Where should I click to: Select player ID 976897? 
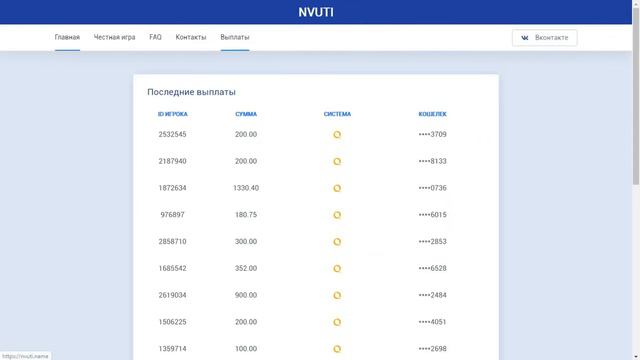pos(172,215)
